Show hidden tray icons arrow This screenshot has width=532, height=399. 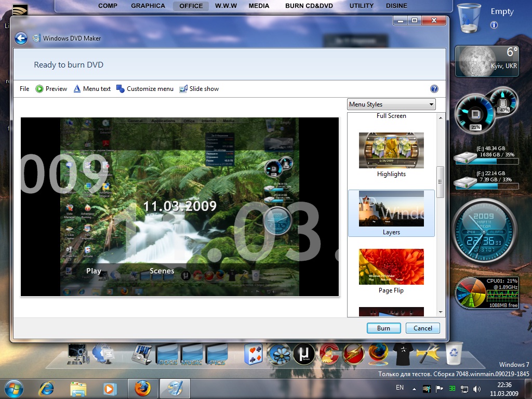point(414,389)
